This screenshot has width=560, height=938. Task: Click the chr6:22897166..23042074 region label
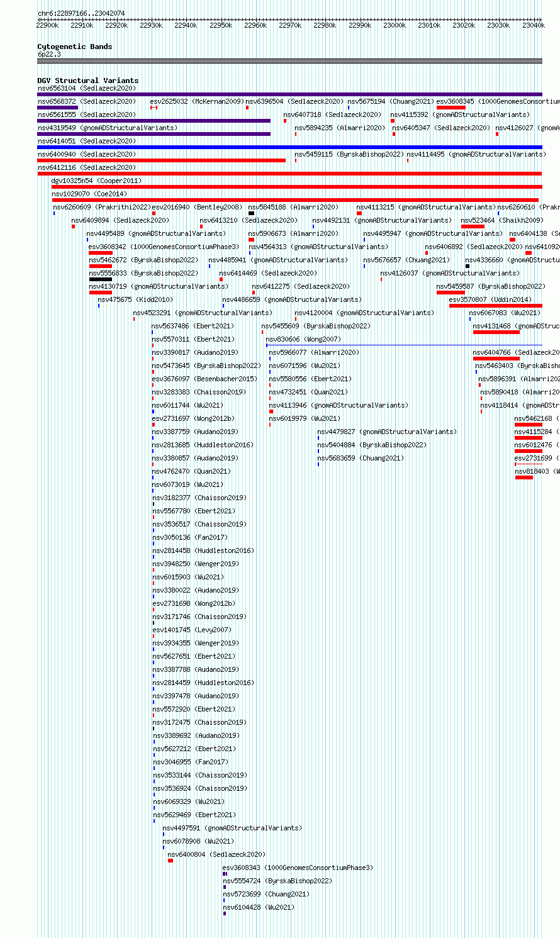(81, 13)
